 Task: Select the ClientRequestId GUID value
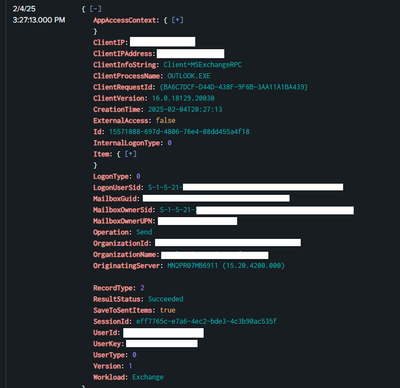(234, 87)
